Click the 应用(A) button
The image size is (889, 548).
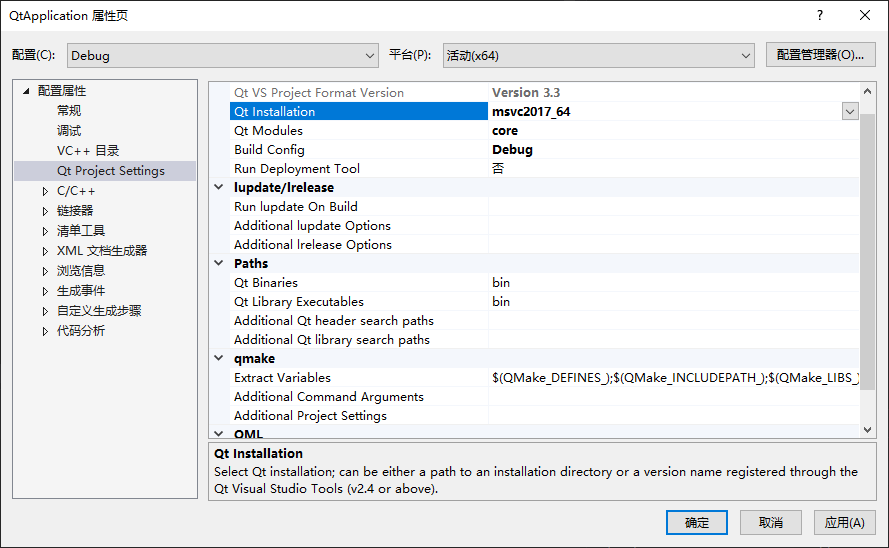[844, 522]
